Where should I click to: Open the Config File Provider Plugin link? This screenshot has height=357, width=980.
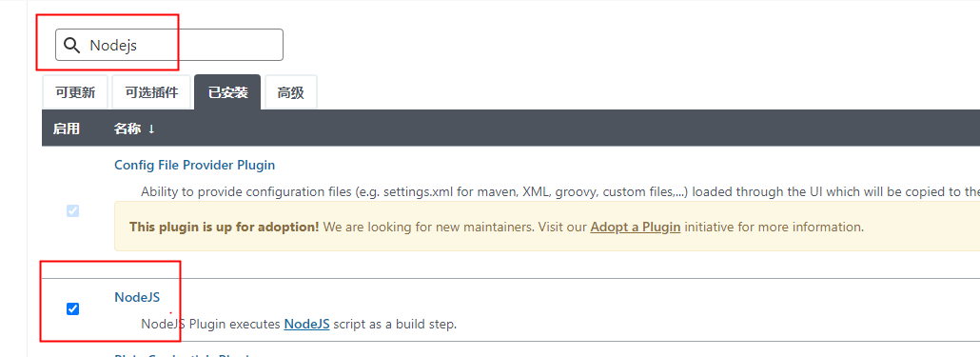(194, 165)
